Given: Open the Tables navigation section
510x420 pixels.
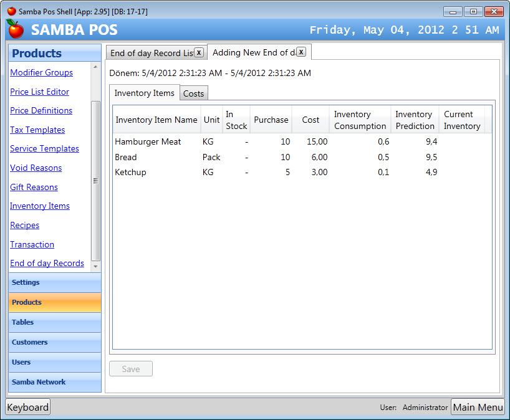Looking at the screenshot, I should [55, 322].
